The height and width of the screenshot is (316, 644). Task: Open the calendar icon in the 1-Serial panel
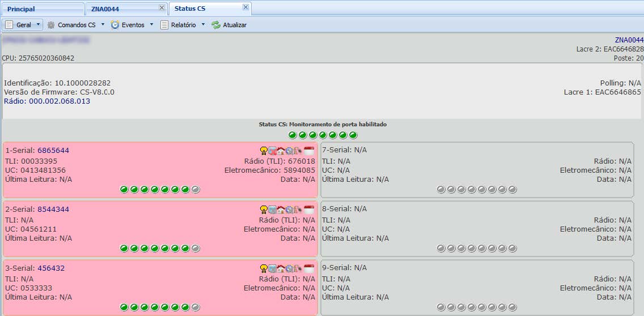[309, 151]
